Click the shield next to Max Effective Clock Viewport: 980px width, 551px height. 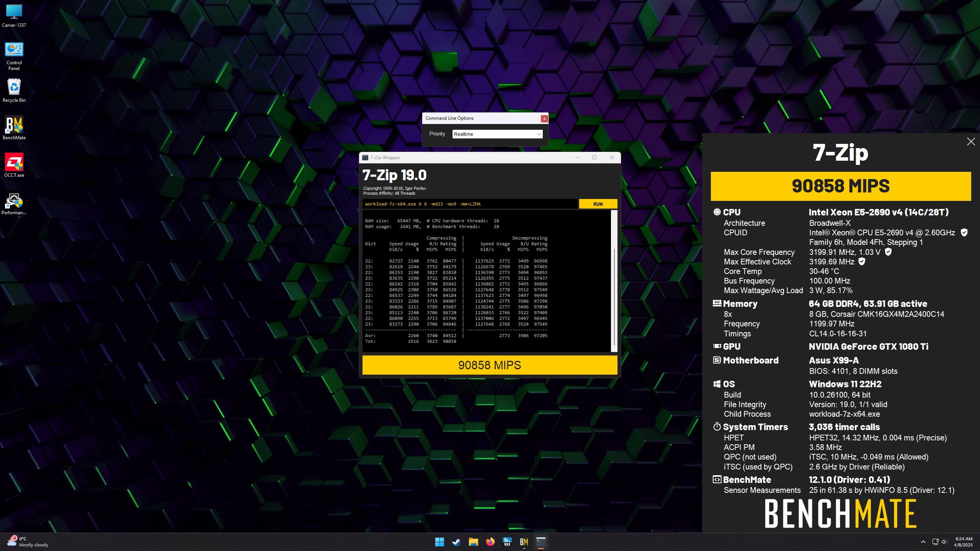coord(862,261)
